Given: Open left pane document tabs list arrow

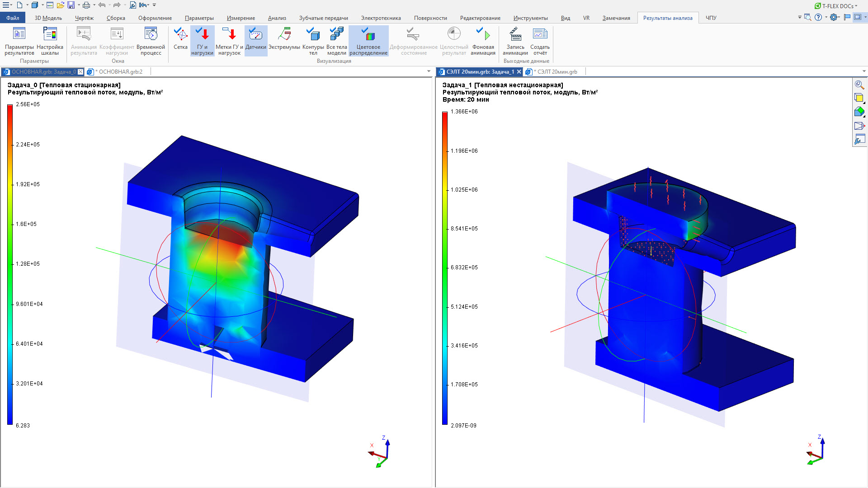Looking at the screenshot, I should point(429,71).
